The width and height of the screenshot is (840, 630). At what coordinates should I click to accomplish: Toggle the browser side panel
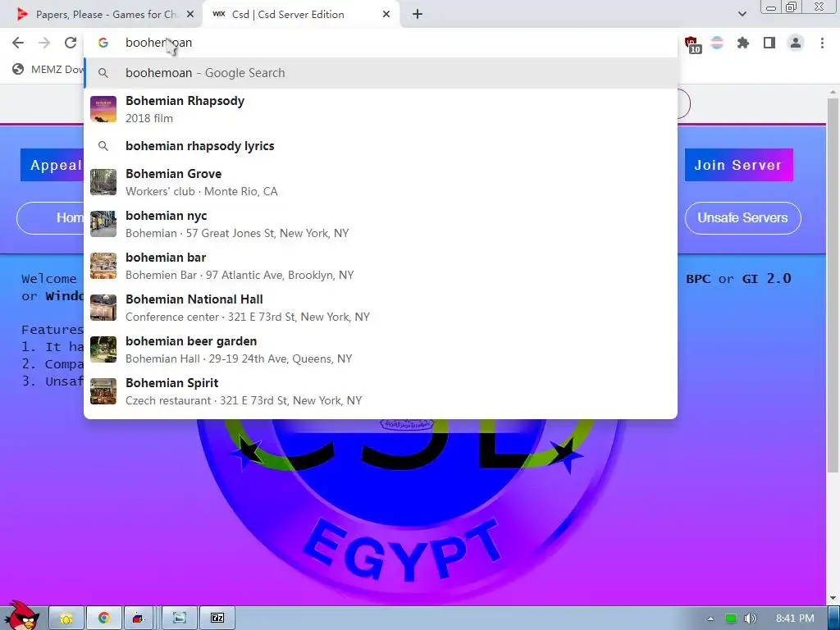769,43
